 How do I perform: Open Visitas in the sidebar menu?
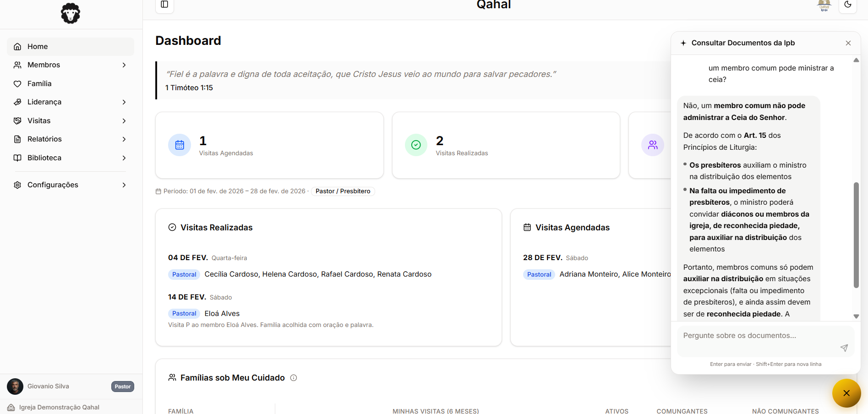(39, 120)
